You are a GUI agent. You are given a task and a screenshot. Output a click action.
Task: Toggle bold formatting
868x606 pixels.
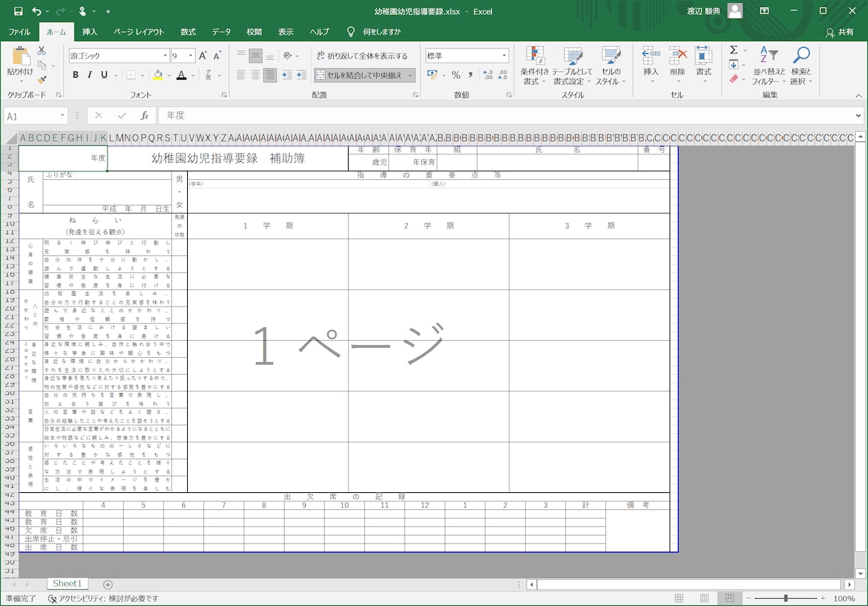coord(75,75)
